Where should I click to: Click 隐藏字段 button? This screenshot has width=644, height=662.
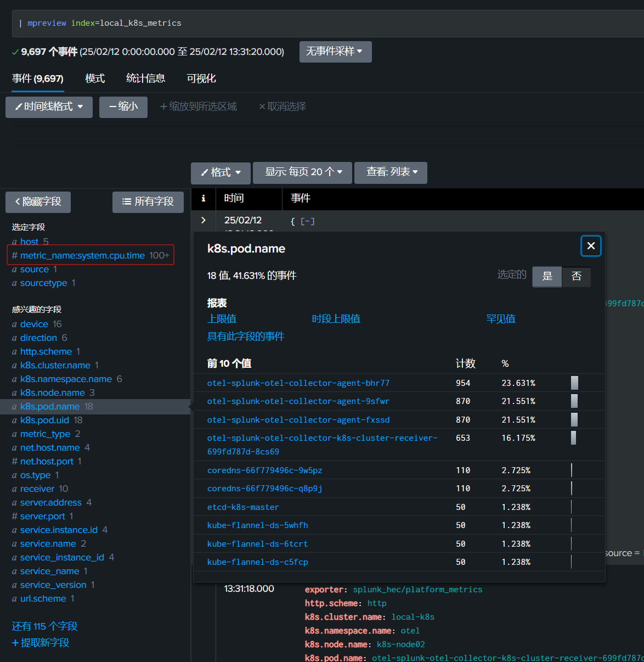coord(38,202)
